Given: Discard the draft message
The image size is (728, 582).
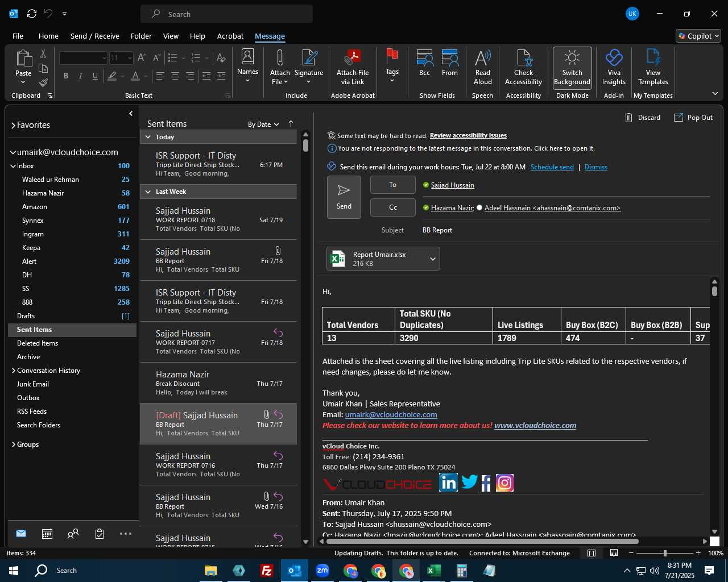Looking at the screenshot, I should point(643,118).
